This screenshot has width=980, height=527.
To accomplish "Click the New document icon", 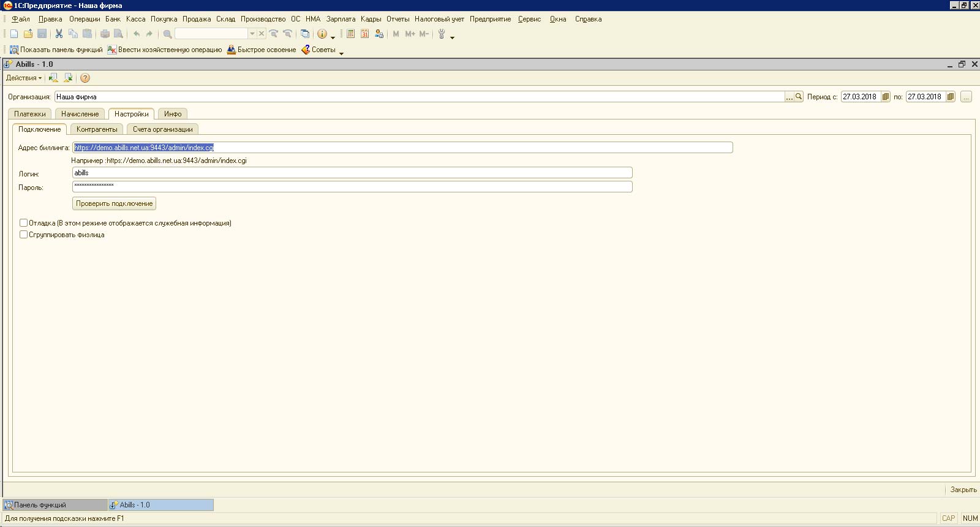I will click(14, 34).
